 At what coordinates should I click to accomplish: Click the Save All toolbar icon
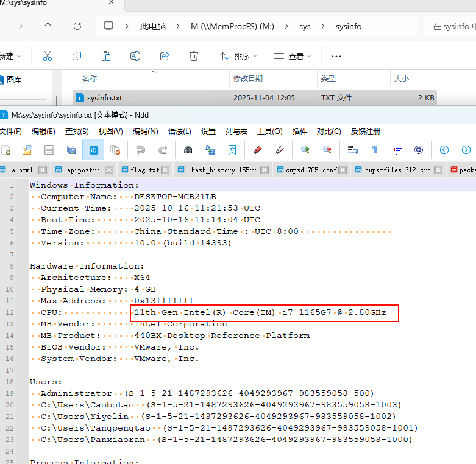coord(71,150)
